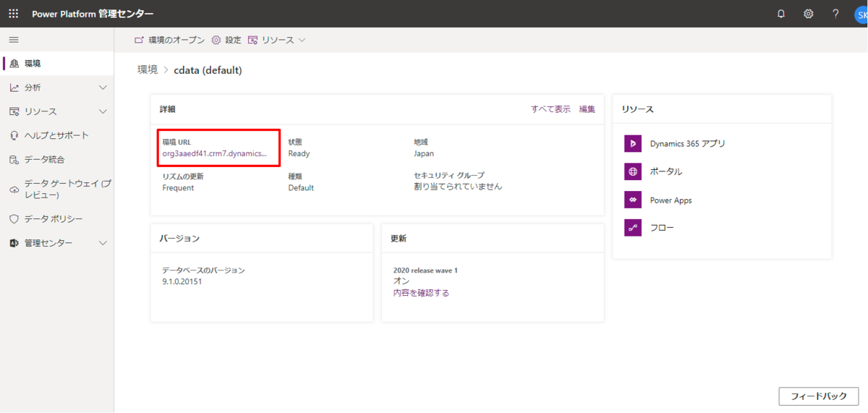The width and height of the screenshot is (868, 413).
Task: Click the 9.1.0.20151 database version text
Action: pos(182,281)
